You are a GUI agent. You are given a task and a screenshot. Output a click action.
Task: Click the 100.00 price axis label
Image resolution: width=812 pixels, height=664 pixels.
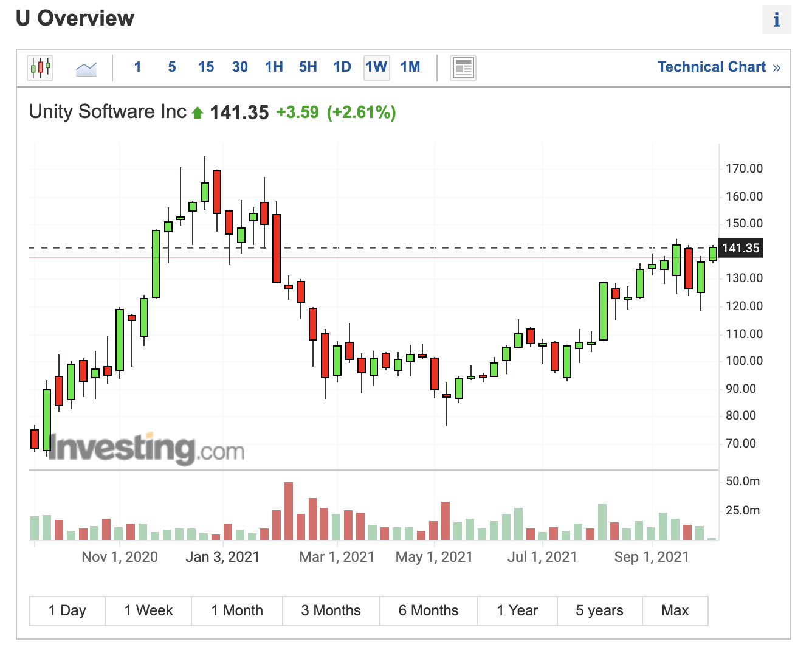point(744,361)
